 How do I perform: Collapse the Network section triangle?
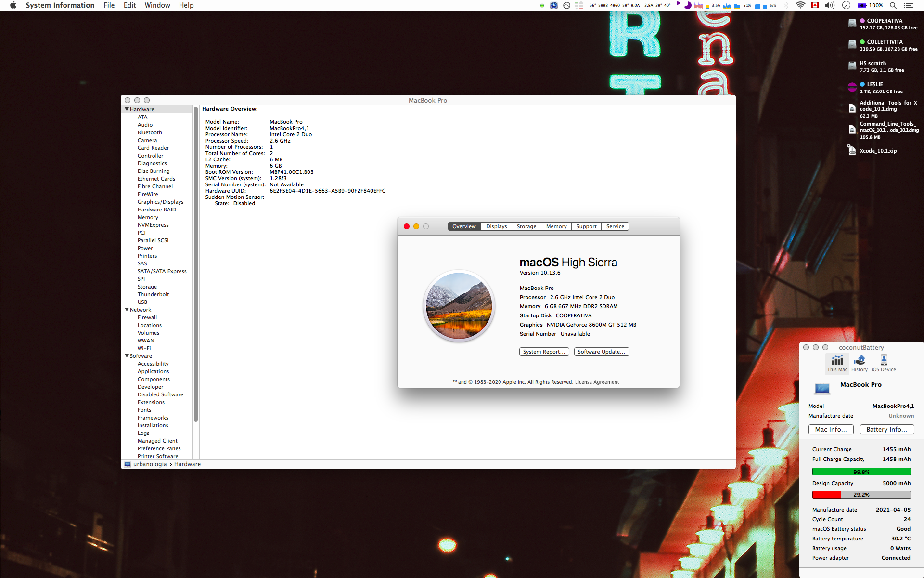tap(127, 310)
